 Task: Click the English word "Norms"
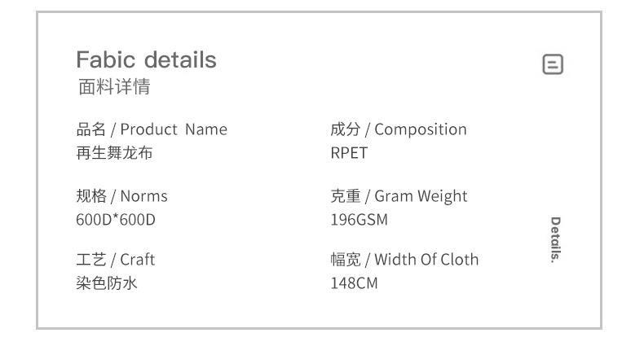(143, 196)
